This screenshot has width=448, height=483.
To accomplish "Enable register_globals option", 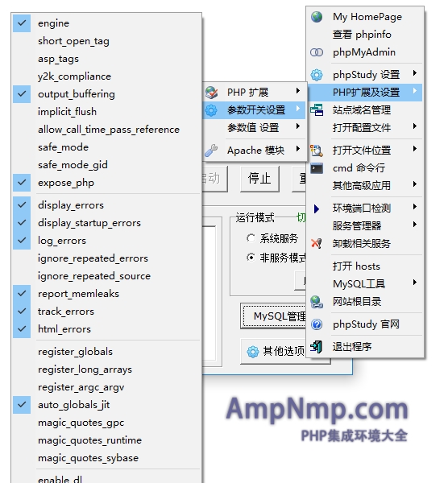I will click(x=106, y=352).
